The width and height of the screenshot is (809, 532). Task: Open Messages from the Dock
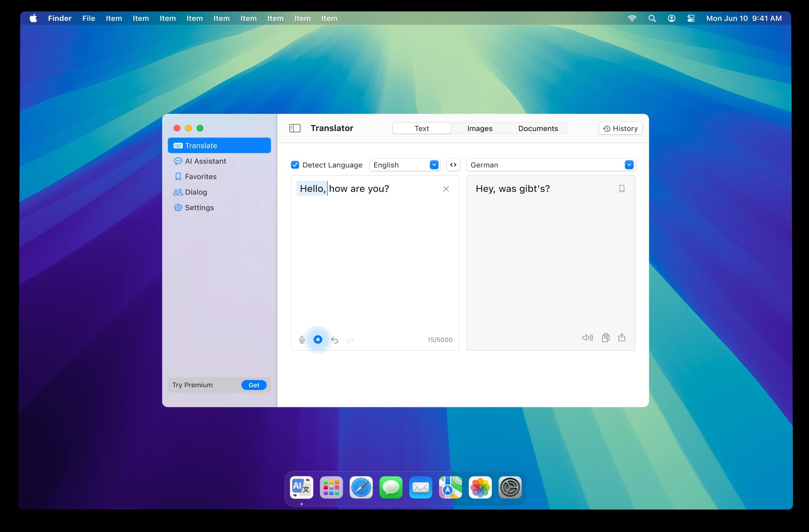[x=391, y=488]
